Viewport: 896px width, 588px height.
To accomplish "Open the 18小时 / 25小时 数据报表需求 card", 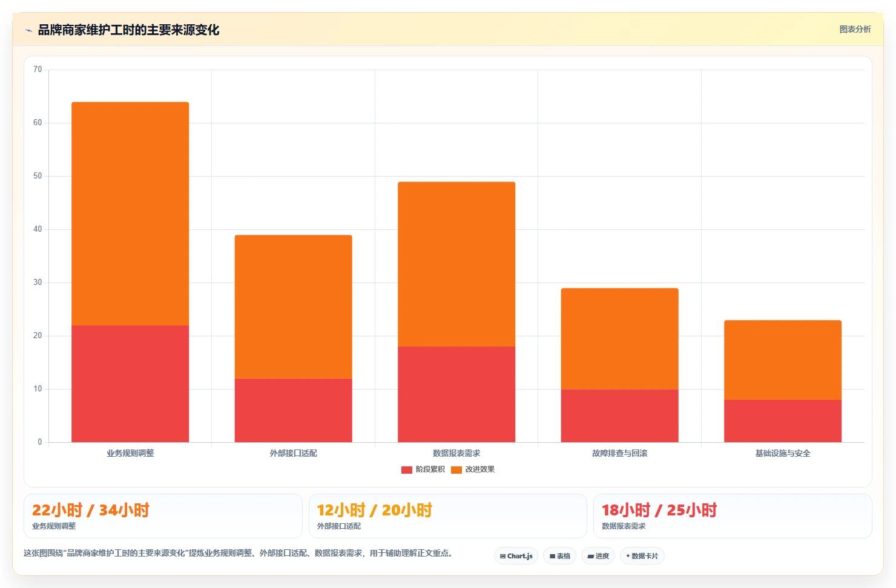I will [733, 516].
